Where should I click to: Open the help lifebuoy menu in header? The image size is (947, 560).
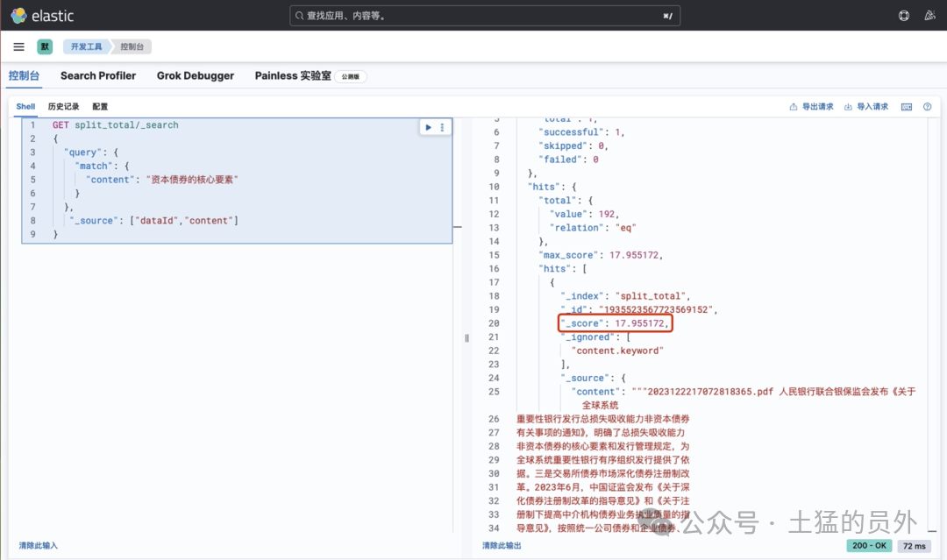coord(903,16)
